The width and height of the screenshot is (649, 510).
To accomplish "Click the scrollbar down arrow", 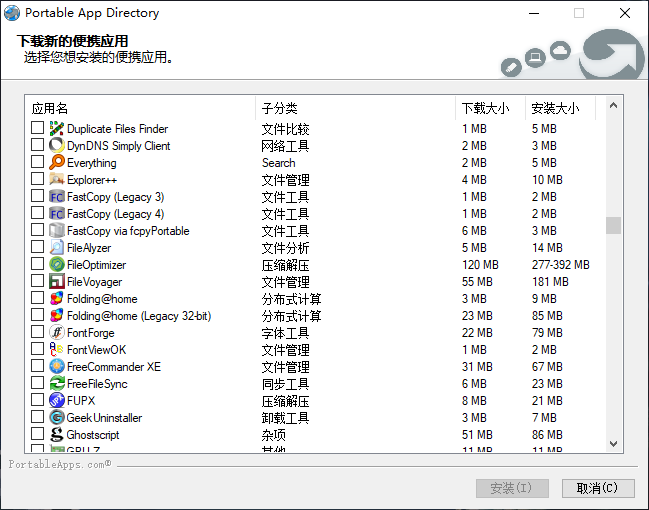I will pos(613,444).
